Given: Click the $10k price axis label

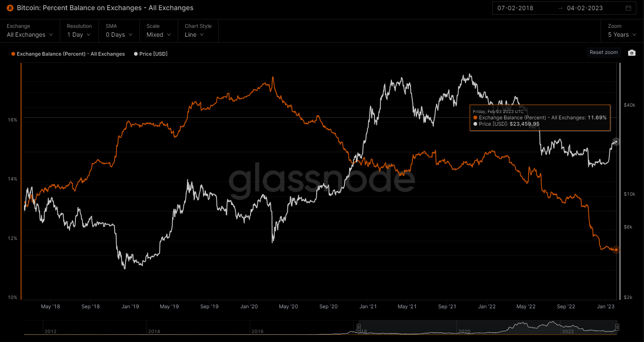Looking at the screenshot, I should coord(629,194).
